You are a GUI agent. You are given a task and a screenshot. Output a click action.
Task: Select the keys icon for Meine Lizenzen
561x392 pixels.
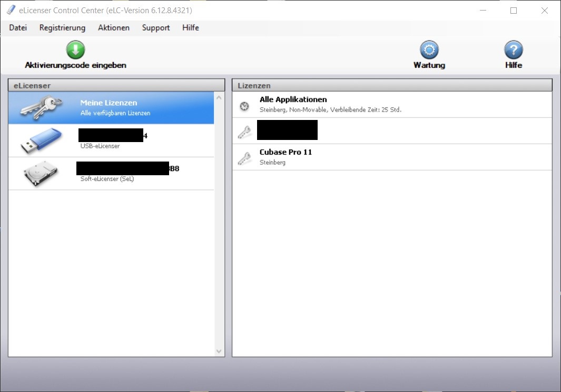(41, 107)
